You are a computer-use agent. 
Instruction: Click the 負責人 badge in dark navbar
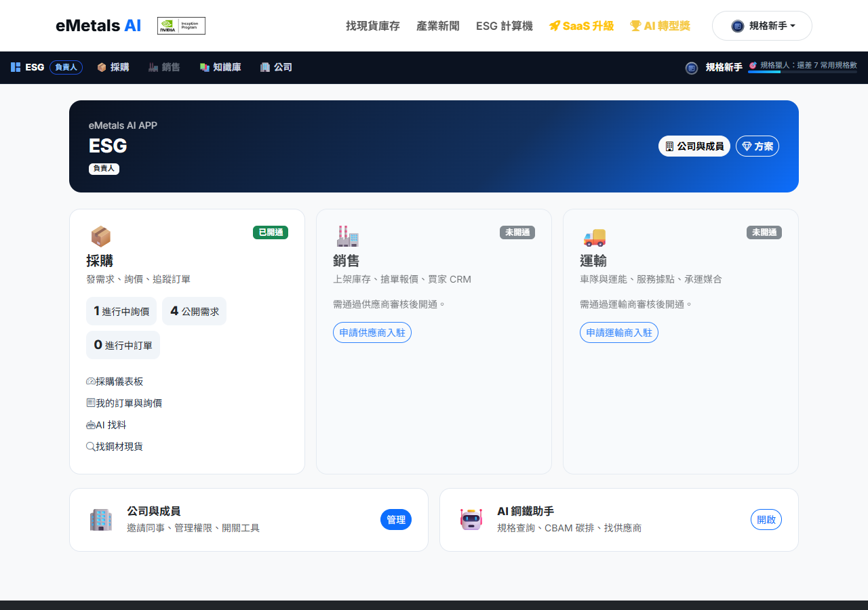[x=66, y=67]
